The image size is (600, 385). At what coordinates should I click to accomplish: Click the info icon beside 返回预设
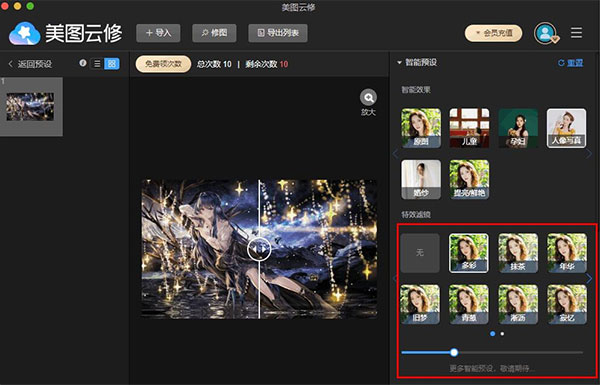point(83,63)
